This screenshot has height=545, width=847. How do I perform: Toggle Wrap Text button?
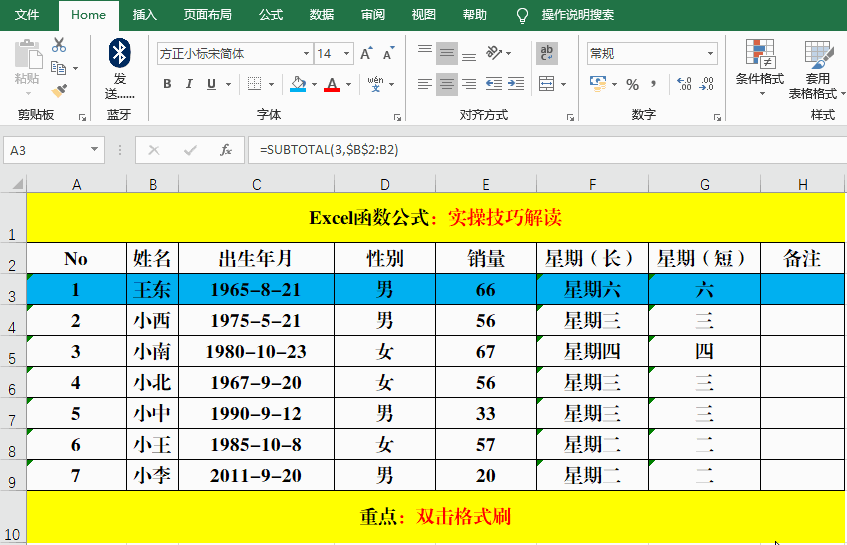(x=547, y=53)
